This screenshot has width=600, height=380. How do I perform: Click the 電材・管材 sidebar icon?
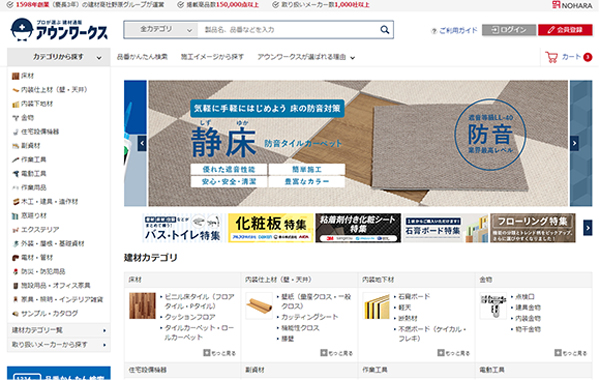[x=15, y=258]
